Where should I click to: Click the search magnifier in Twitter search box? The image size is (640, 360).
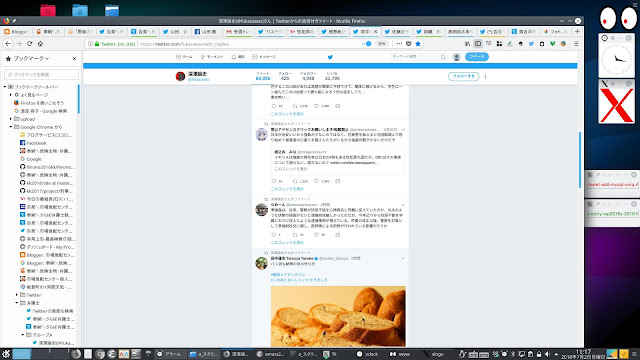pos(443,57)
